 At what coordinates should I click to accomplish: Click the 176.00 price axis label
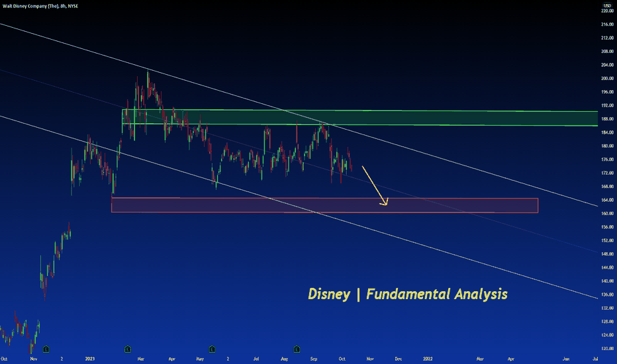coord(607,159)
